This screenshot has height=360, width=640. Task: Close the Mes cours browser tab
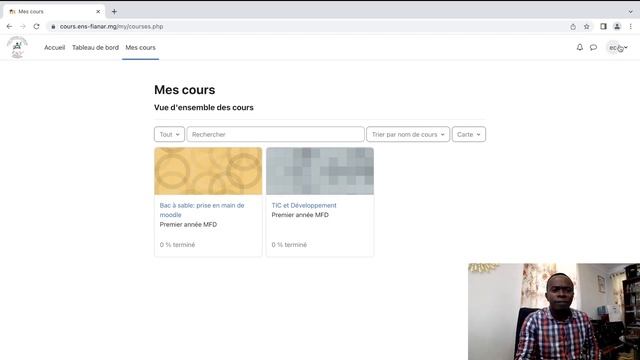click(x=98, y=11)
